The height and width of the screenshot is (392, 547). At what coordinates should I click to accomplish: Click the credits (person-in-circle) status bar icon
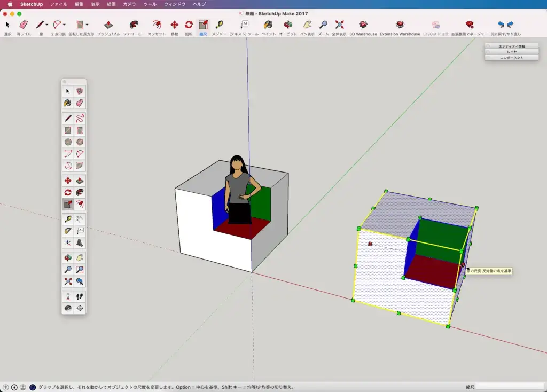[14, 387]
